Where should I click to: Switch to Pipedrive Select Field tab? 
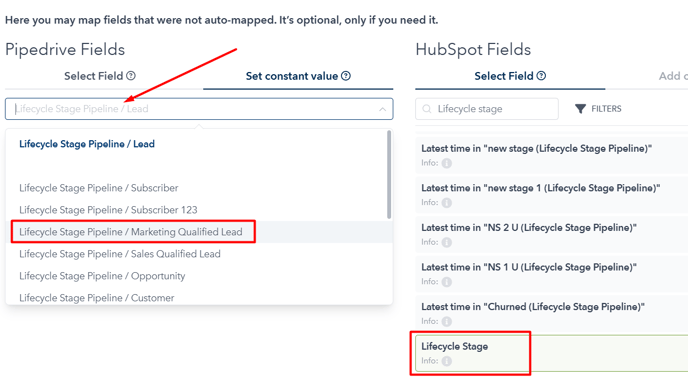(x=100, y=76)
